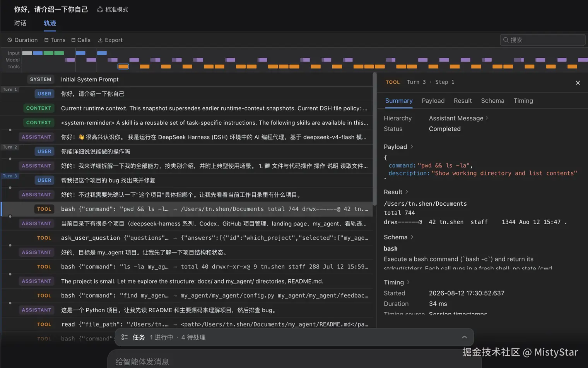588x368 pixels.
Task: Click the Completed status value
Action: (x=444, y=129)
